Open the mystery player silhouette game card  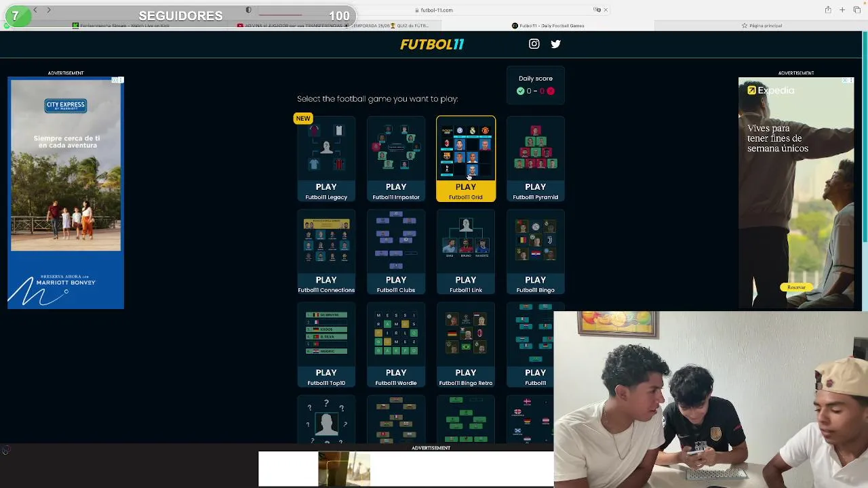click(x=326, y=420)
